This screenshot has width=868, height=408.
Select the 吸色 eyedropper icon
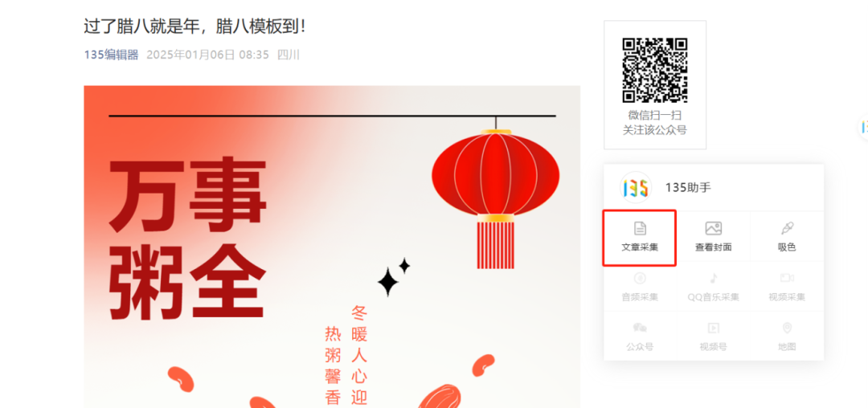coord(787,228)
